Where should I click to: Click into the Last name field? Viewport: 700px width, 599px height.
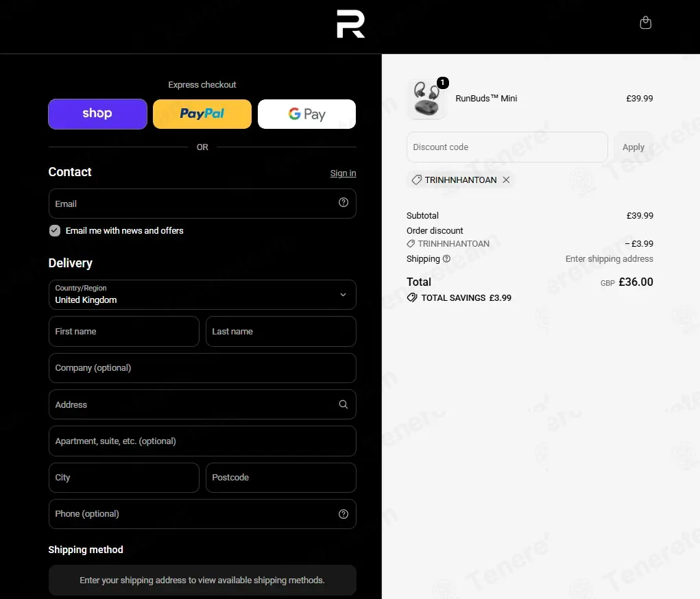tap(281, 332)
